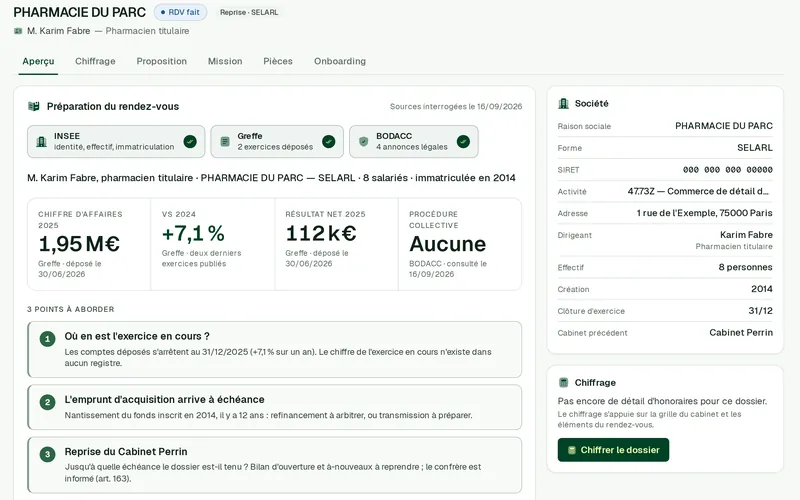Click the Chiffre d'affaires 2025 value 1,95 M€
Screen dimensions: 800x500
tap(79, 244)
